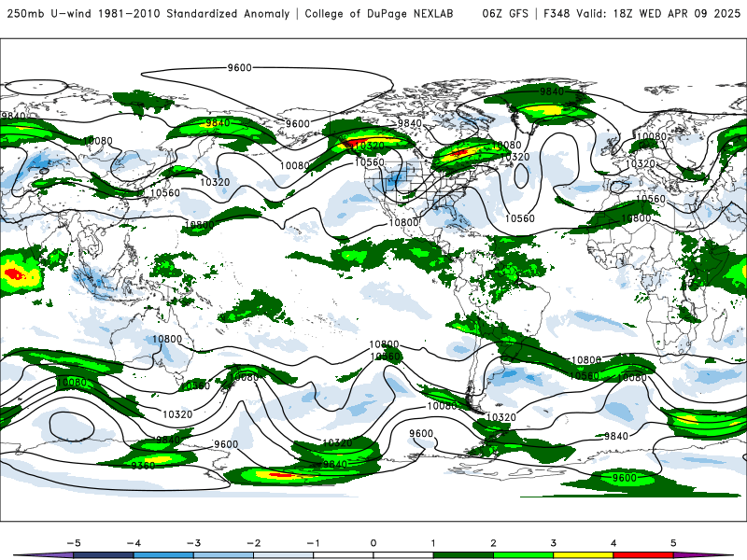747x560 pixels.
Task: Click the "250mb U-wind 1981-2010 Standardized Anomaly" title
Action: coord(148,13)
